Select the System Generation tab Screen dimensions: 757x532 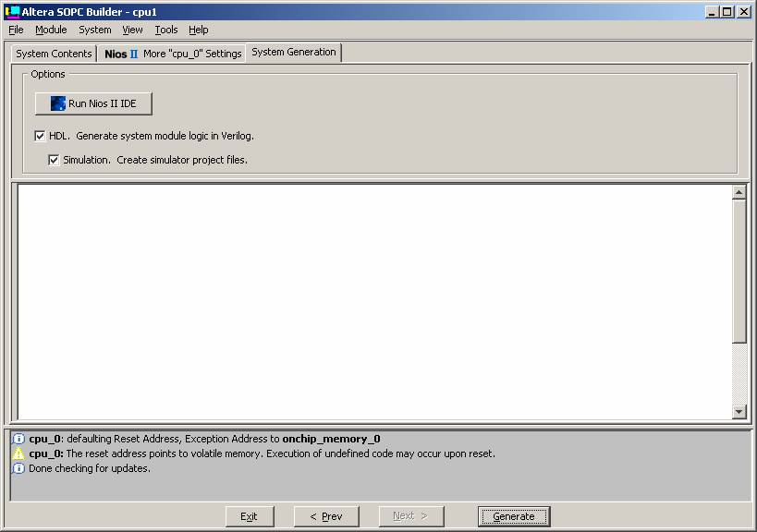pos(293,53)
